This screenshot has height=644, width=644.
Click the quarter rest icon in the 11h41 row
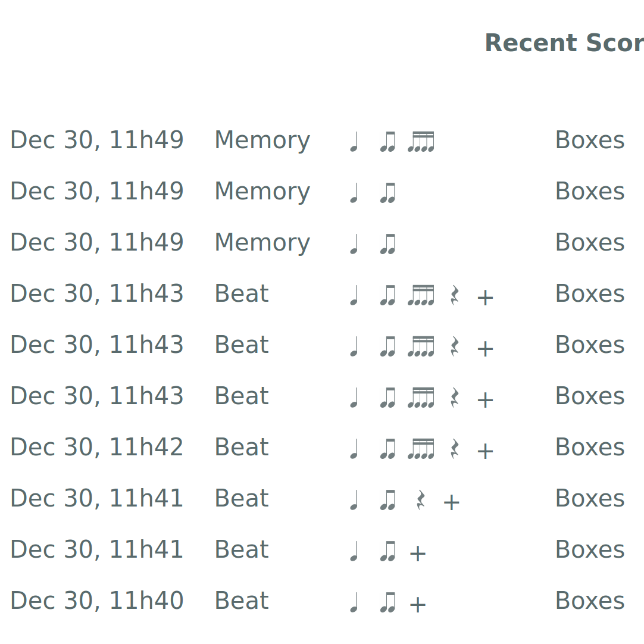[421, 500]
